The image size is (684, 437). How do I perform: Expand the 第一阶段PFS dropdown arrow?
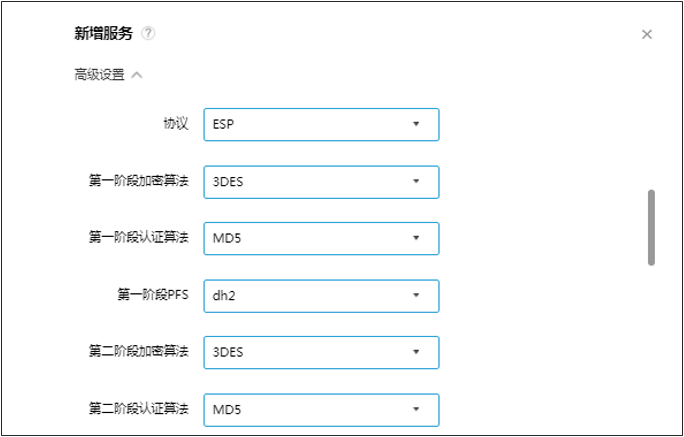point(416,295)
